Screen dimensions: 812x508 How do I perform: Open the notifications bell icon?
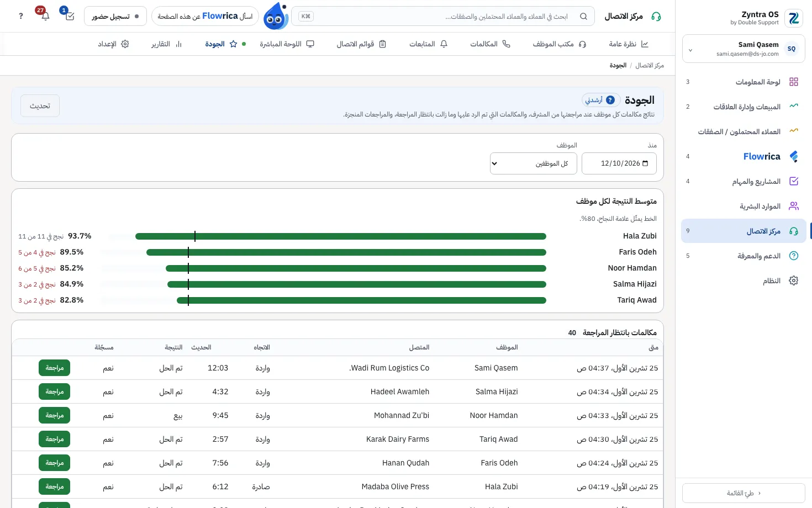coord(45,16)
